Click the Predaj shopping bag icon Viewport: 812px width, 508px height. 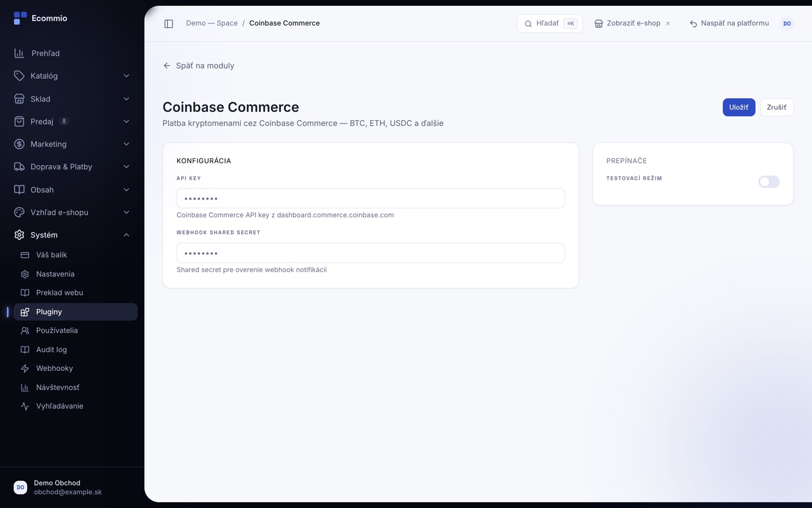point(19,121)
